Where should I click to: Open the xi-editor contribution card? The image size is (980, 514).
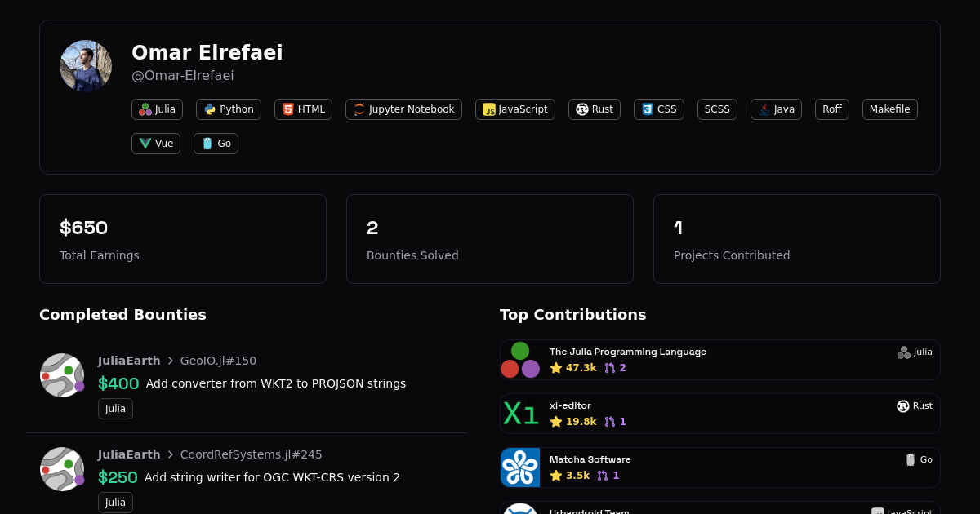click(x=719, y=414)
